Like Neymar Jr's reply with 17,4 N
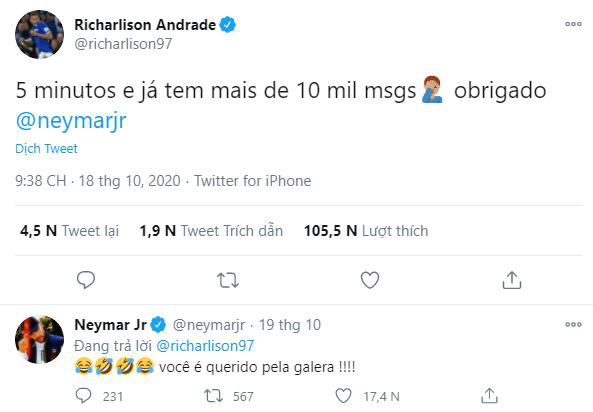 click(x=344, y=396)
